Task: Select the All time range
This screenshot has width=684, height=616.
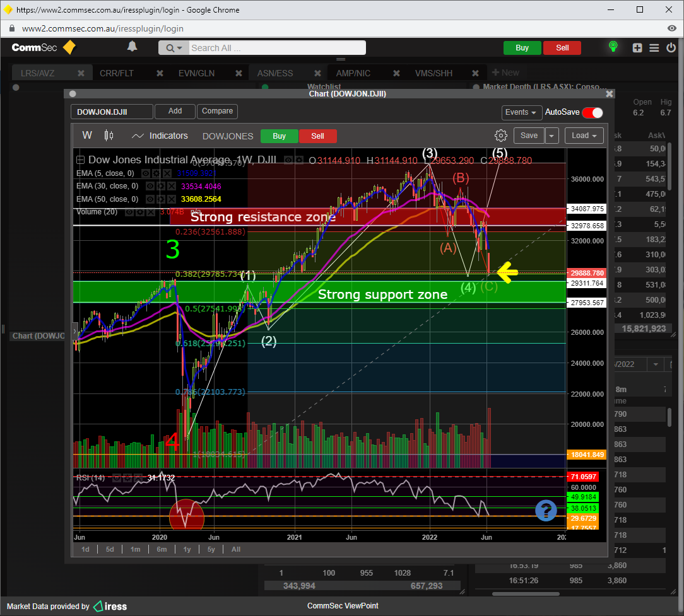Action: (x=236, y=549)
